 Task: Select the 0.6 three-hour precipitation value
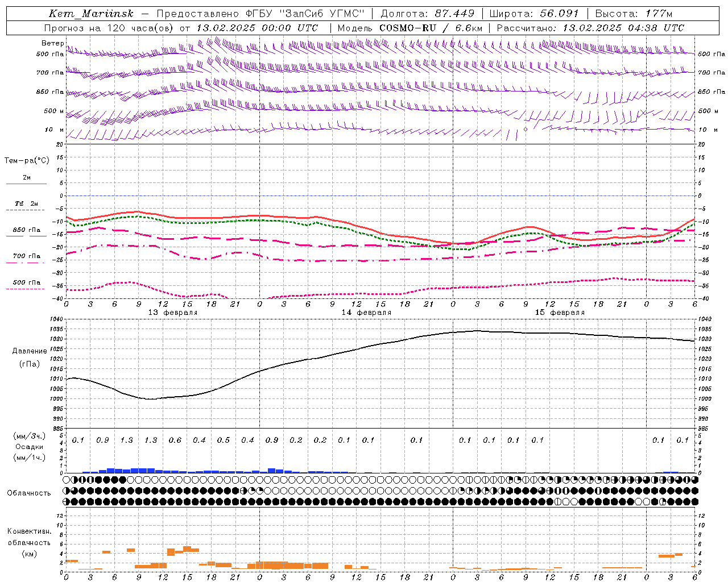tap(175, 440)
